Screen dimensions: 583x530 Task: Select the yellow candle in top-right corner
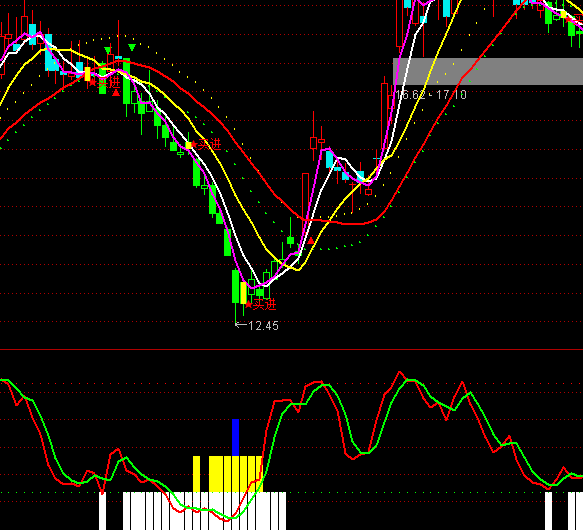[x=564, y=14]
